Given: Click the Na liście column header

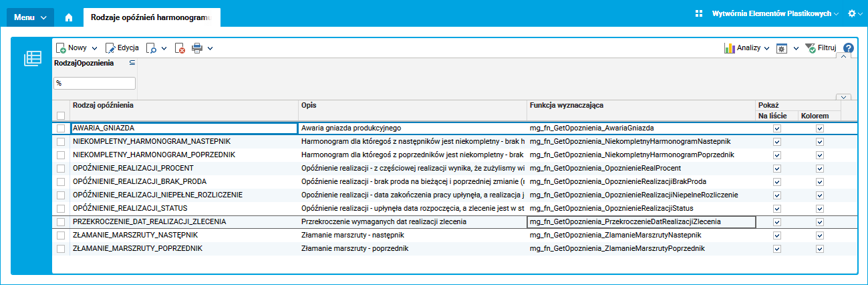Looking at the screenshot, I should coord(776,116).
